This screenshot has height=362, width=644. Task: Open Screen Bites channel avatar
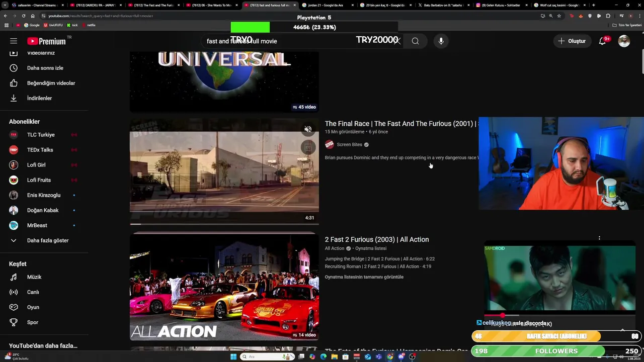(330, 144)
